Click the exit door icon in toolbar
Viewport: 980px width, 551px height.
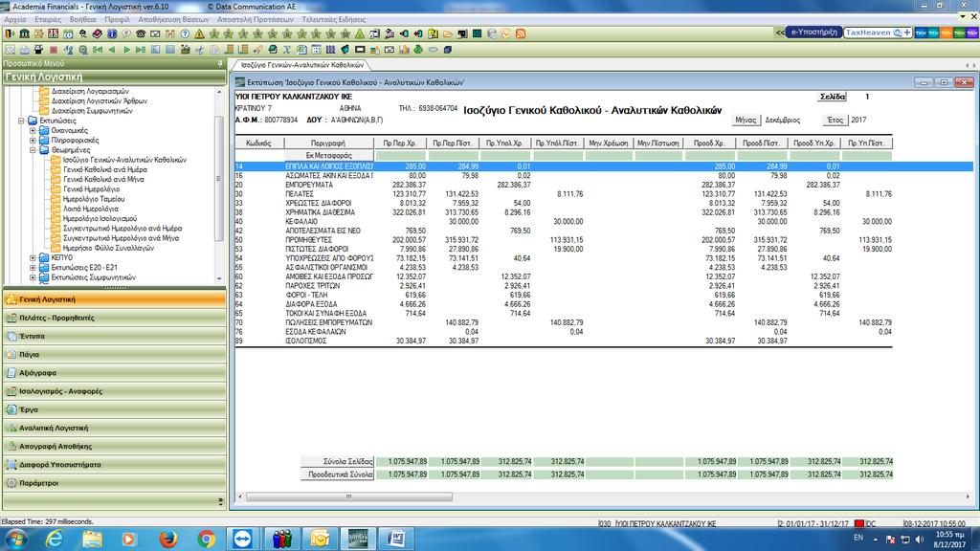point(10,33)
